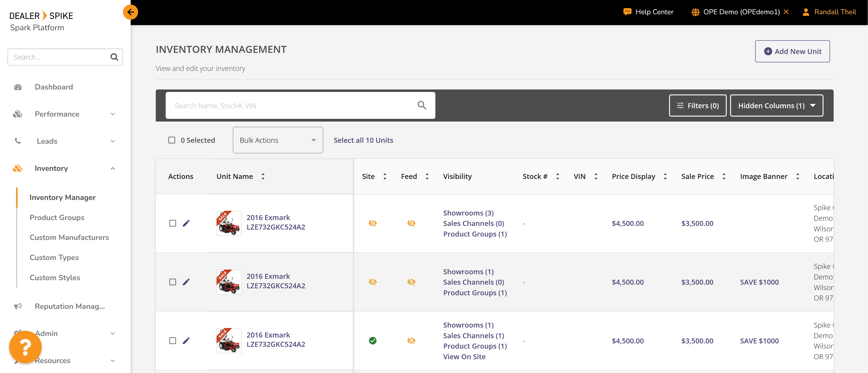The height and width of the screenshot is (373, 868).
Task: Toggle Feed visibility for third unit
Action: click(411, 341)
